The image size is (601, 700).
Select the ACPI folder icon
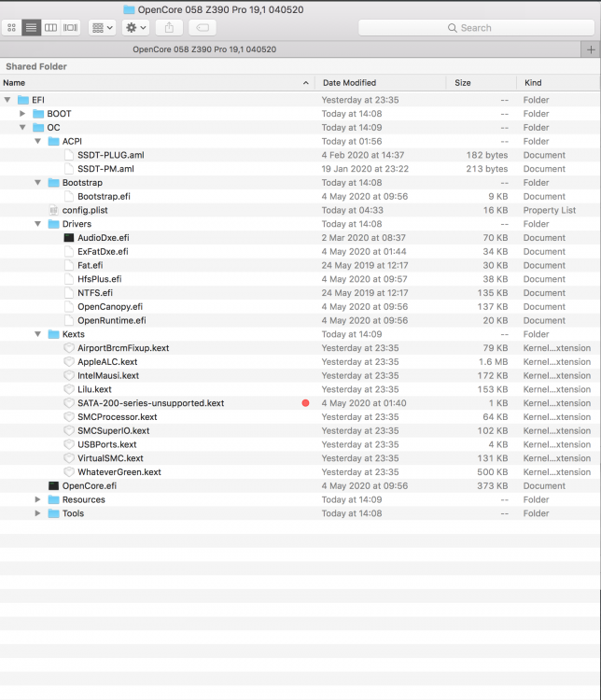tap(53, 142)
